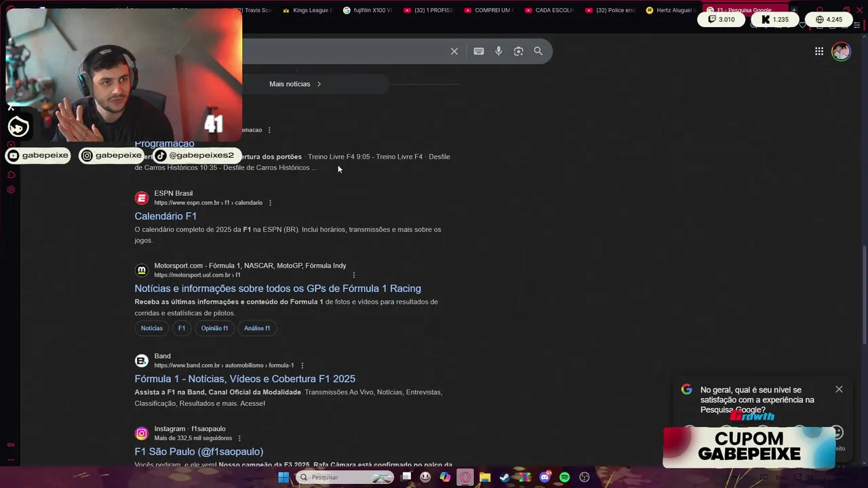Open a new browser tab
This screenshot has height=488, width=868.
(794, 10)
